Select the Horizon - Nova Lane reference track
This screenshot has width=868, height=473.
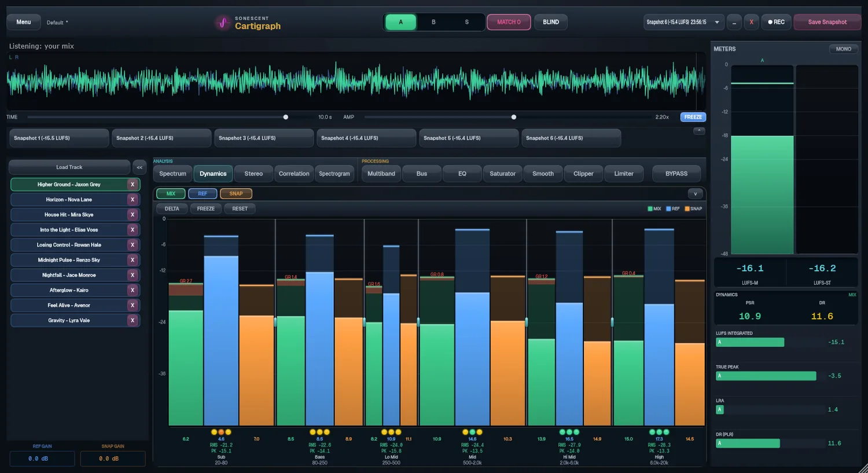[x=69, y=200]
